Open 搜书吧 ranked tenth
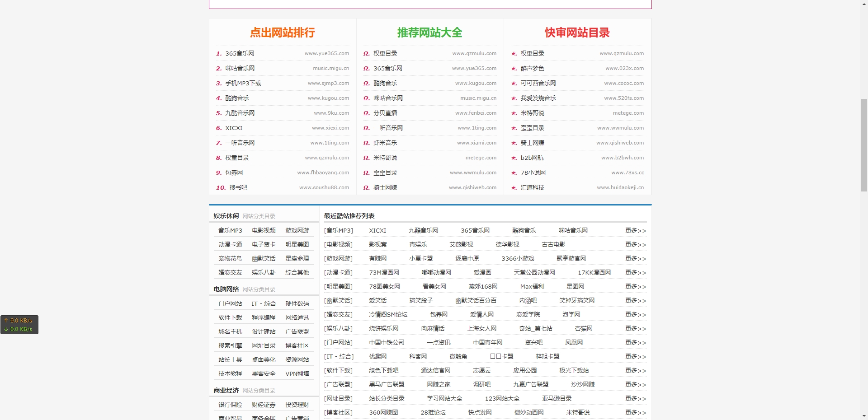The width and height of the screenshot is (868, 420). (238, 187)
